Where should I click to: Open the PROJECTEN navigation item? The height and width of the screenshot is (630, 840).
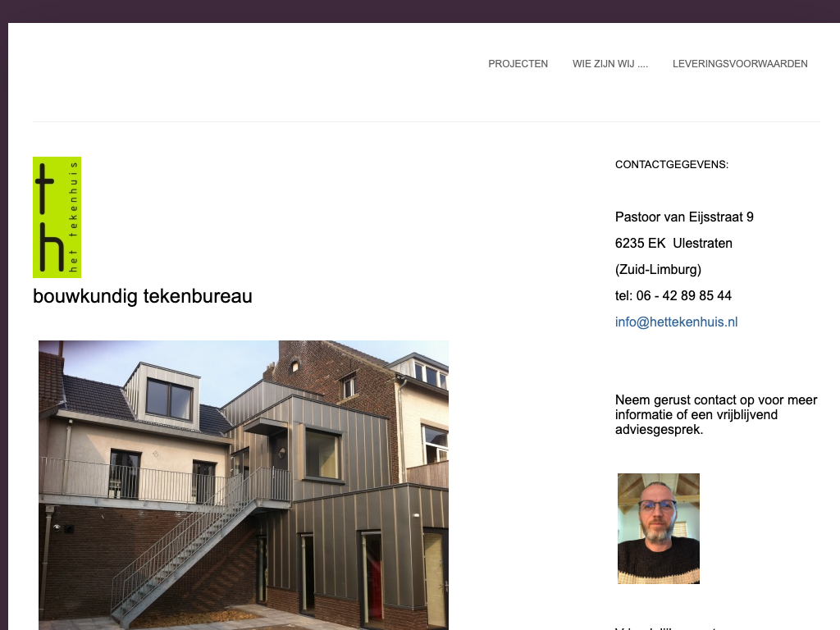pyautogui.click(x=518, y=64)
